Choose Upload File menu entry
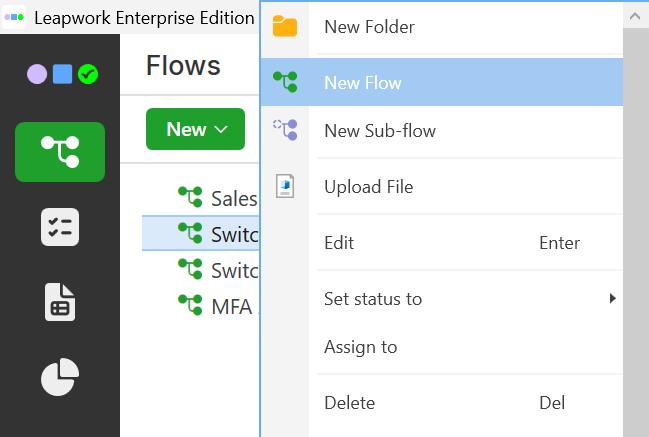 pyautogui.click(x=368, y=187)
